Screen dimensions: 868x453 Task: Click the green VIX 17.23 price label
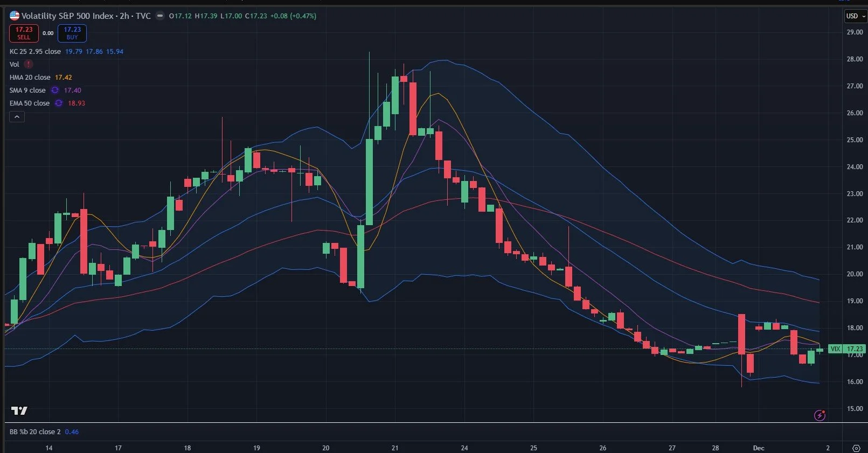[847, 349]
